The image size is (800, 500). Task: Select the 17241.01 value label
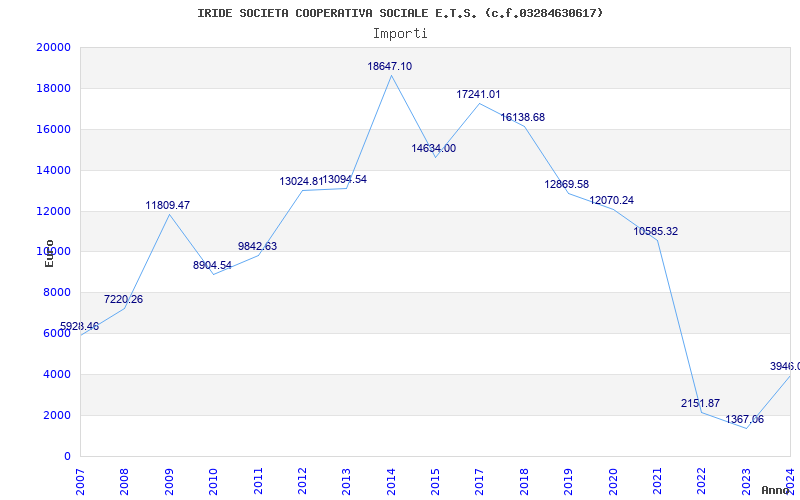point(479,94)
